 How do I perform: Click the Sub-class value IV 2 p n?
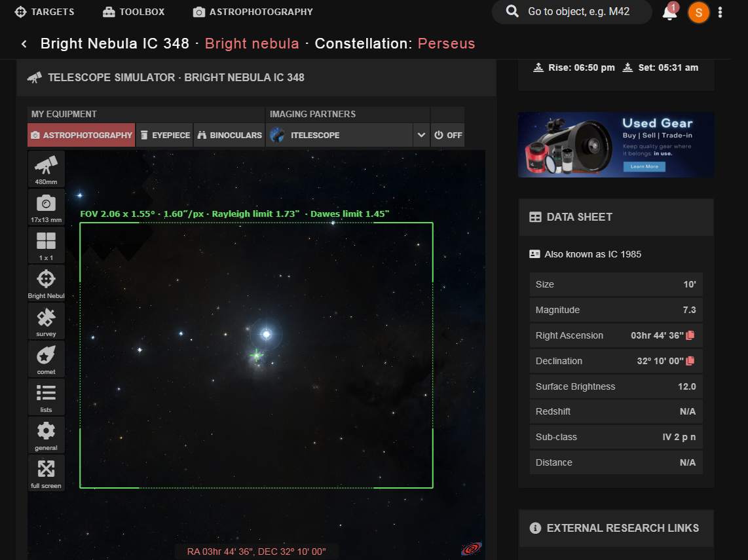coord(679,437)
